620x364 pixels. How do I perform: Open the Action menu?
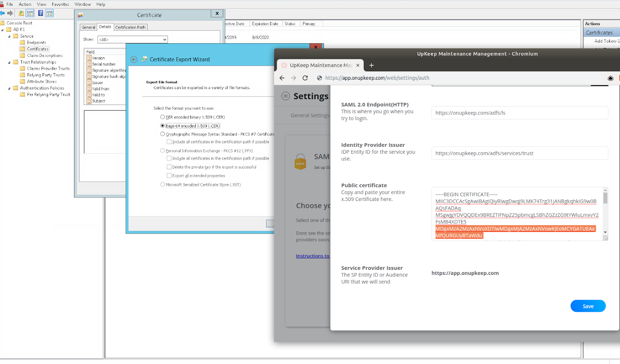(x=25, y=4)
